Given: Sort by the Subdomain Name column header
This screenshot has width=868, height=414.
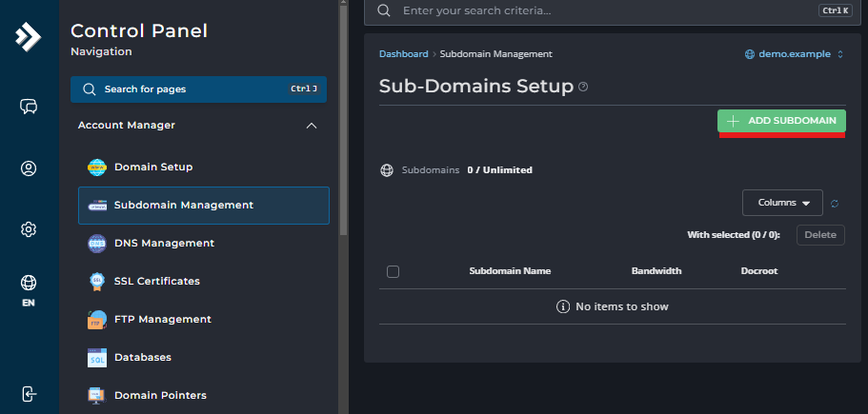Looking at the screenshot, I should point(510,271).
